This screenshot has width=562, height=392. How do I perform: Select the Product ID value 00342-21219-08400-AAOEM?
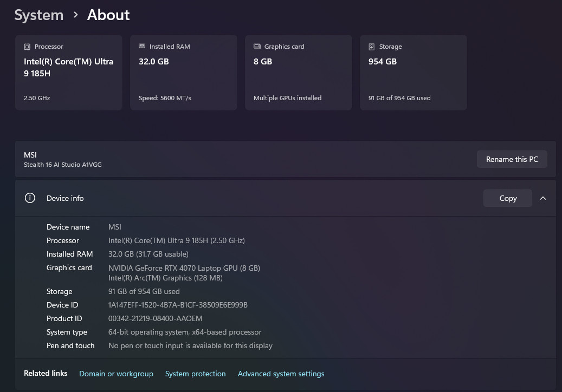[155, 318]
